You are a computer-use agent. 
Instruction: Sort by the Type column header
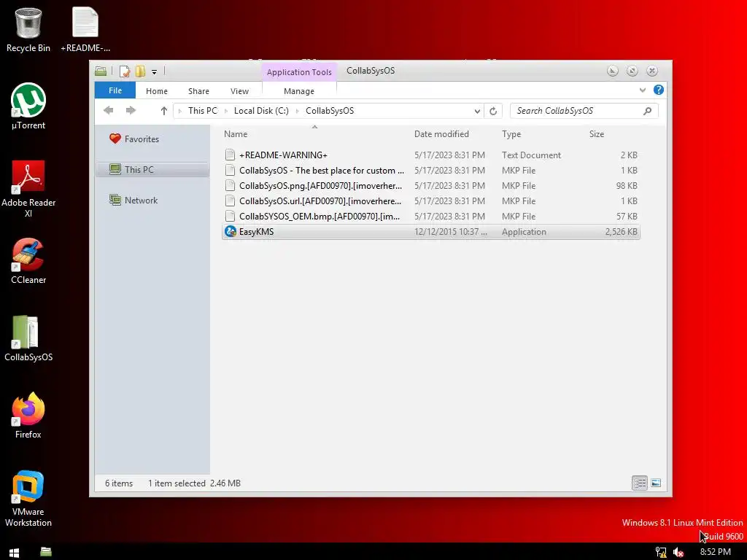[x=511, y=134]
